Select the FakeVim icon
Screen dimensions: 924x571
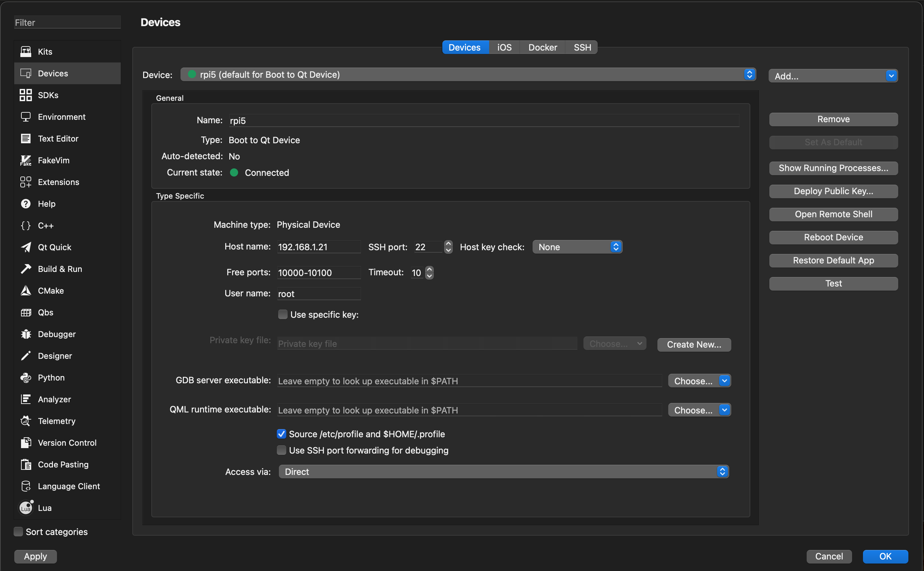26,161
